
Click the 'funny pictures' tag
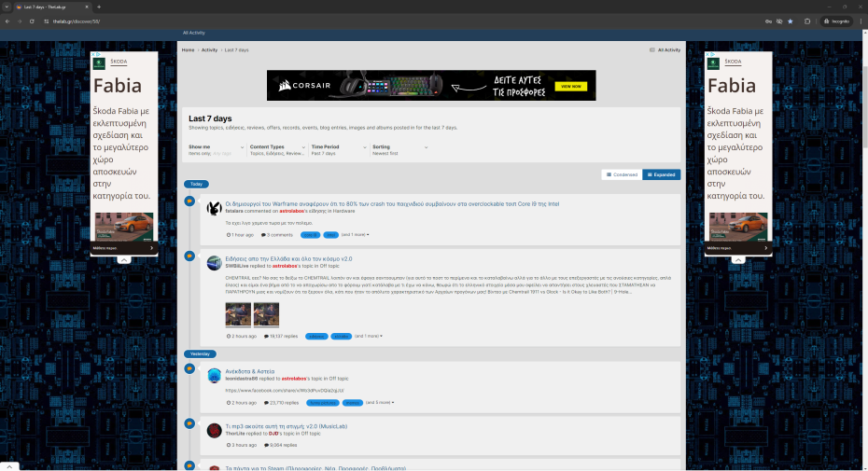point(323,402)
